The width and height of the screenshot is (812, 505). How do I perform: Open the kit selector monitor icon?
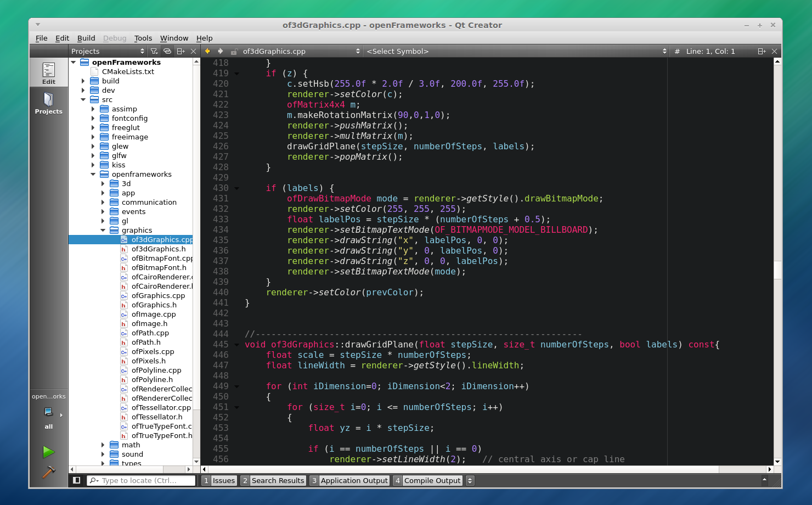click(49, 411)
